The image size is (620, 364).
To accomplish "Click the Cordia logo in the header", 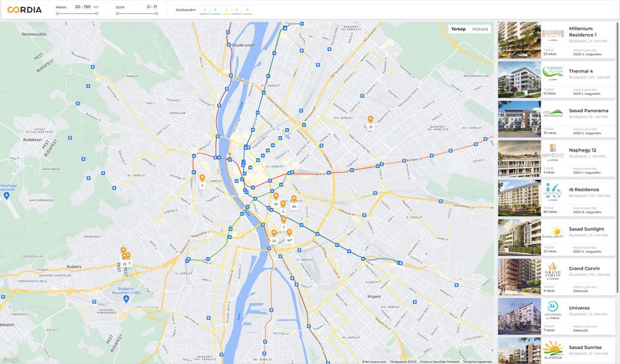I will tap(24, 10).
